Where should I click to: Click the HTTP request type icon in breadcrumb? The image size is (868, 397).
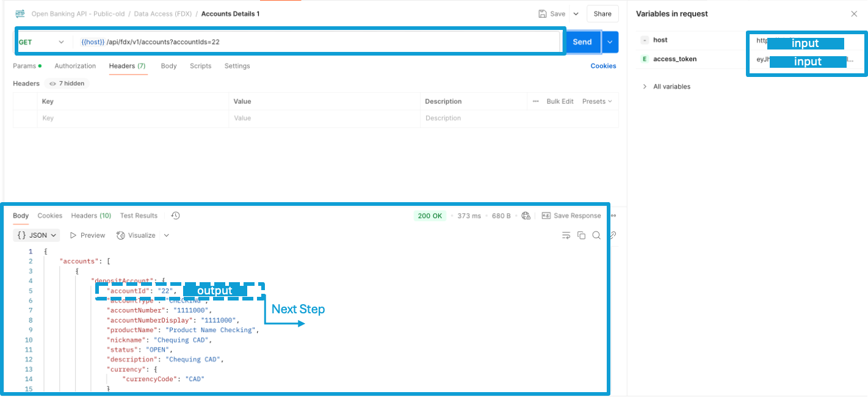[x=20, y=13]
